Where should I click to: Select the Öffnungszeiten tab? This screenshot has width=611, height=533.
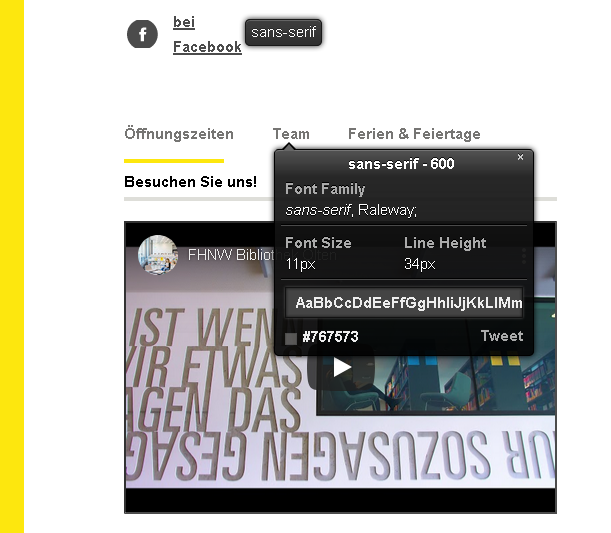pos(179,134)
